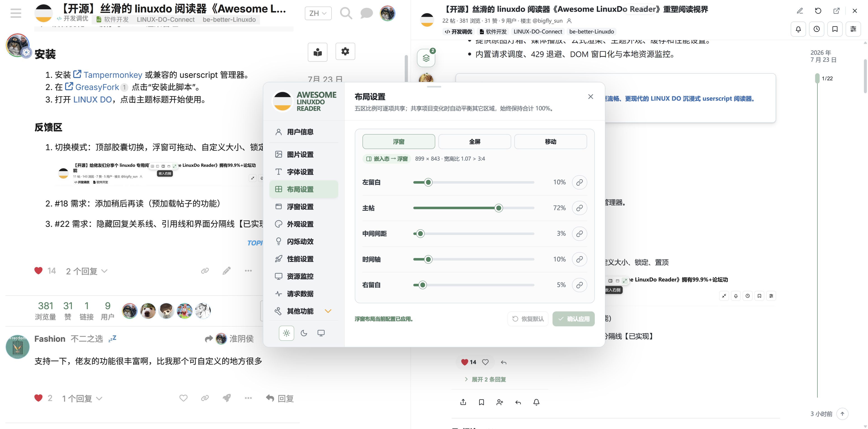
Task: Open 浮窗设置 in the settings sidebar
Action: click(303, 207)
